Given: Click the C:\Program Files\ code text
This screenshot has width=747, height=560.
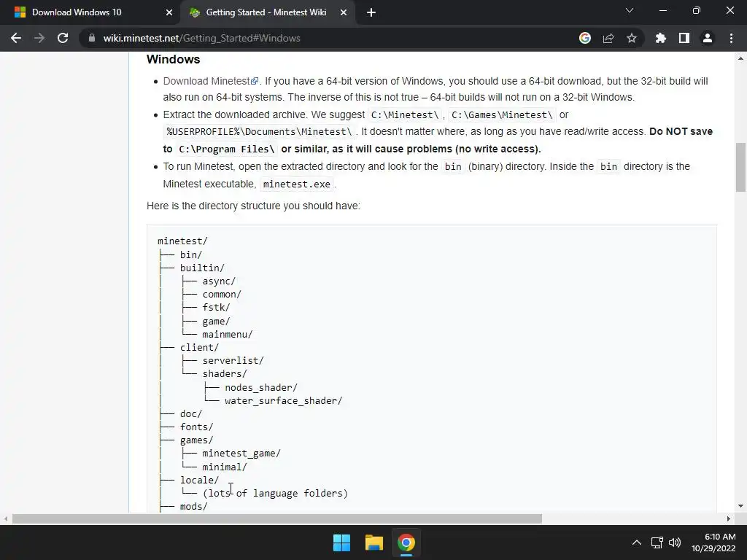Looking at the screenshot, I should 226,149.
